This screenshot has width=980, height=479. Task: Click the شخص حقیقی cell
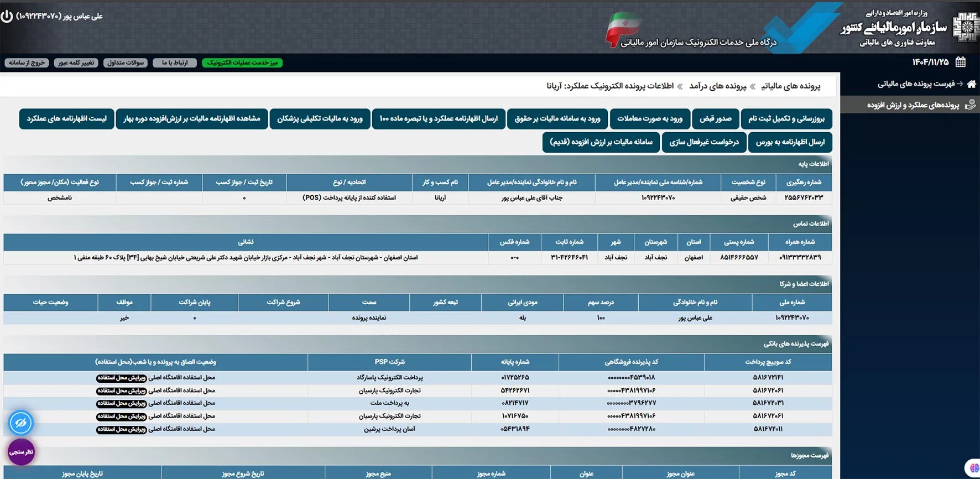click(748, 197)
